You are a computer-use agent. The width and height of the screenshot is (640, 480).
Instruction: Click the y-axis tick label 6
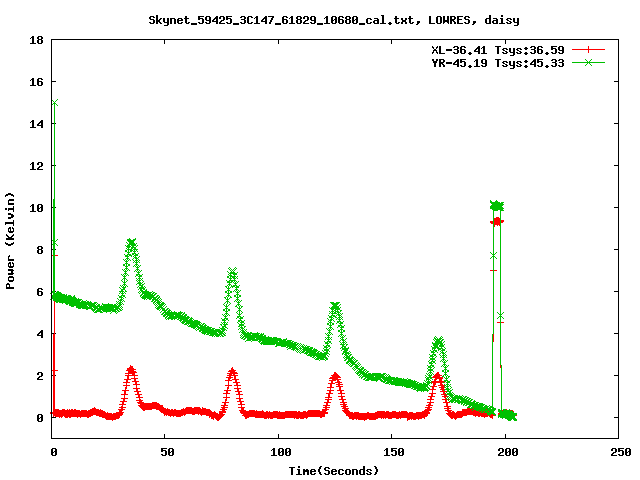tap(40, 292)
